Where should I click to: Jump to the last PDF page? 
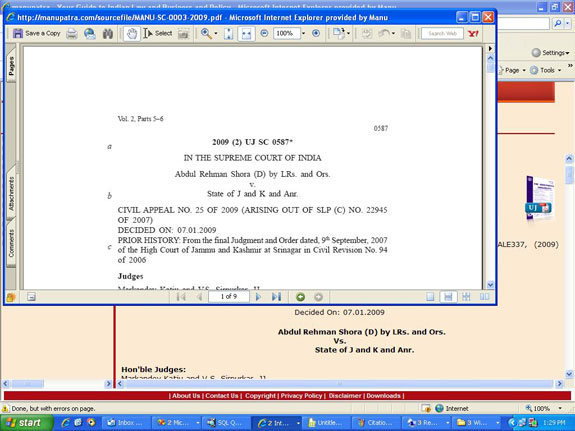[276, 297]
